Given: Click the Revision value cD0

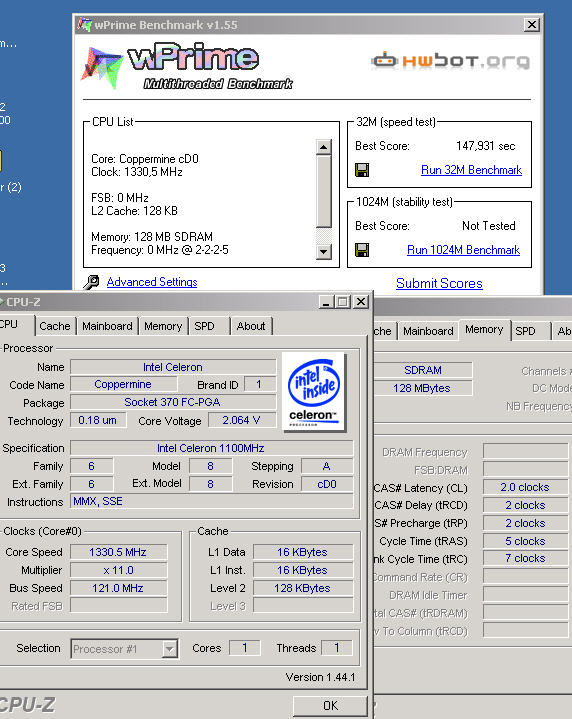Looking at the screenshot, I should tap(327, 484).
